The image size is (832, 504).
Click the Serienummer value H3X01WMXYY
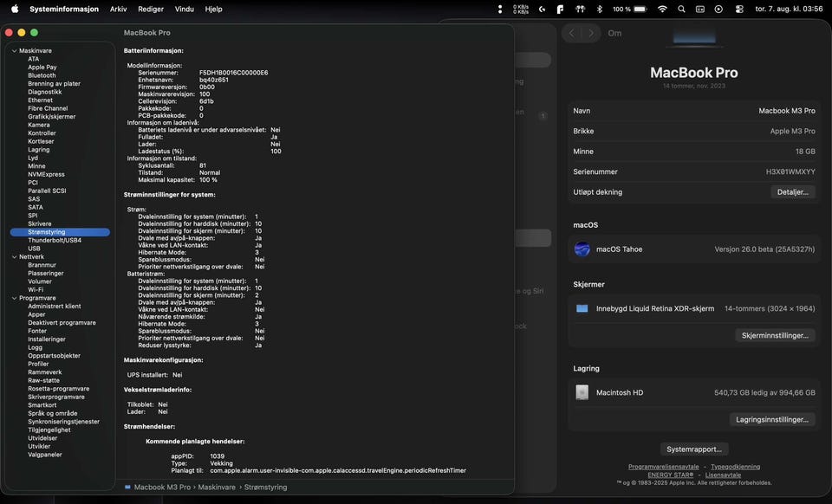coord(790,171)
